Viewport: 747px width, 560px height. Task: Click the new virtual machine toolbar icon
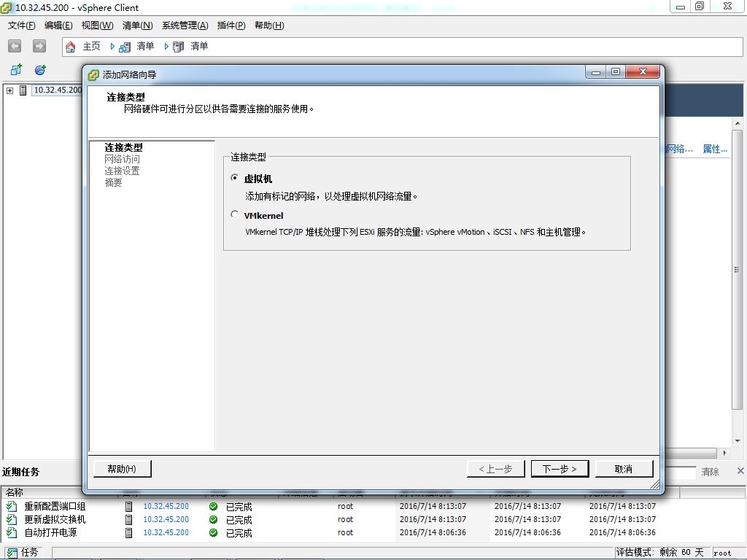(16, 70)
